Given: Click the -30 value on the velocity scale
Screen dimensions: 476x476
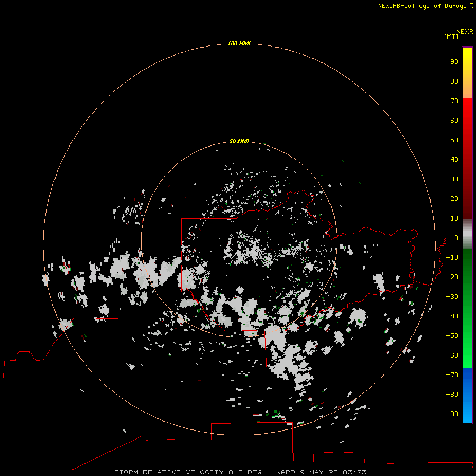Looking at the screenshot, I should click(452, 297).
